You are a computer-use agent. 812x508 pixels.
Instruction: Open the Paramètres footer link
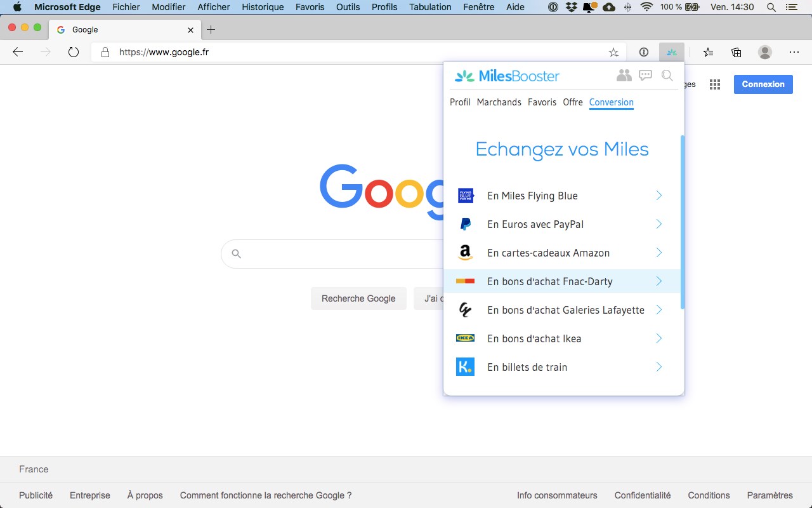pos(770,495)
